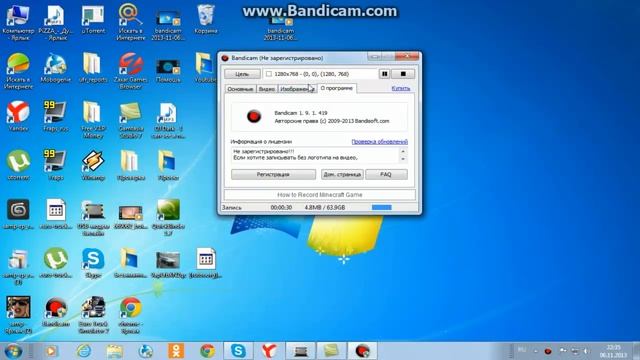Click the Купить link
This screenshot has height=360, width=640.
pos(400,88)
